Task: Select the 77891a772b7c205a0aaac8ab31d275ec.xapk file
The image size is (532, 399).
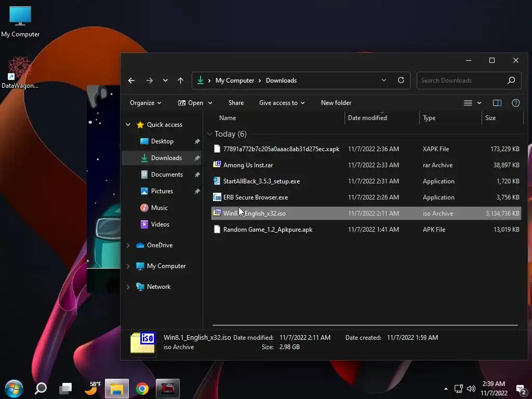Action: (366, 149)
